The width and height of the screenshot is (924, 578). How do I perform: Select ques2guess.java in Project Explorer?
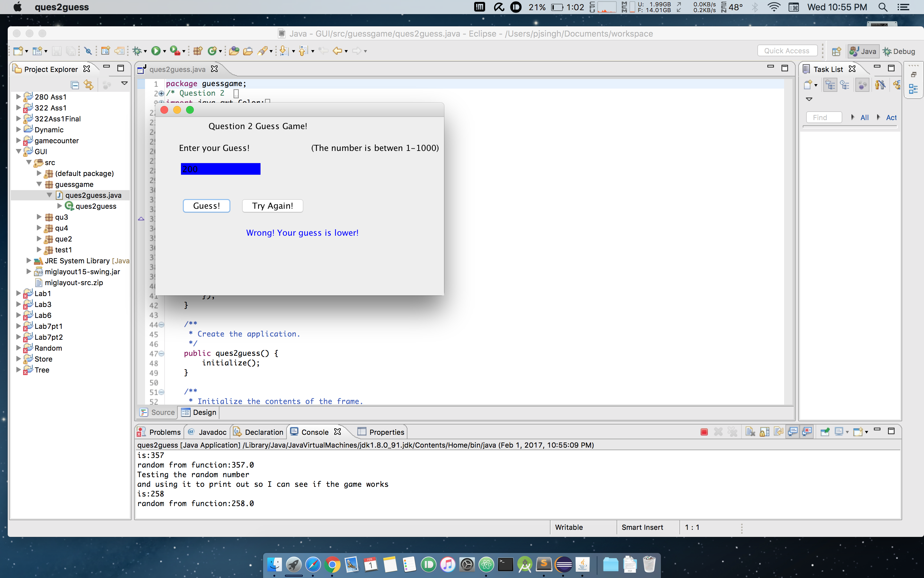(93, 195)
